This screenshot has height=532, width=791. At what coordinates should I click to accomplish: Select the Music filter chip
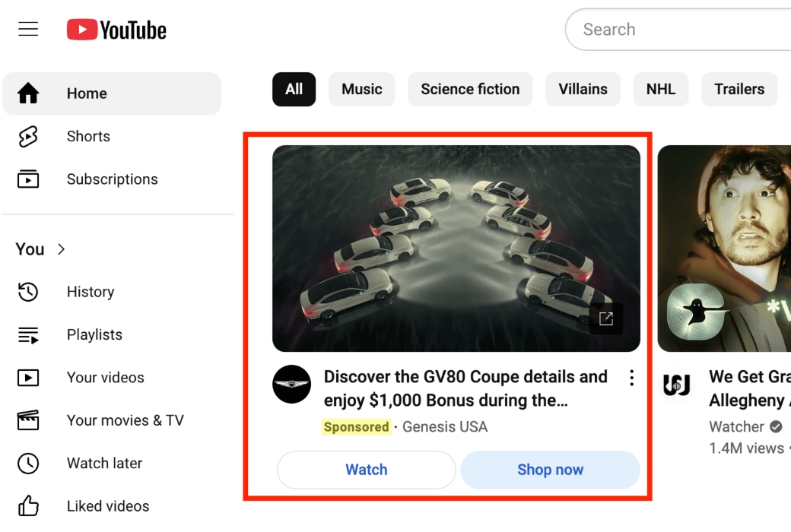pos(361,90)
